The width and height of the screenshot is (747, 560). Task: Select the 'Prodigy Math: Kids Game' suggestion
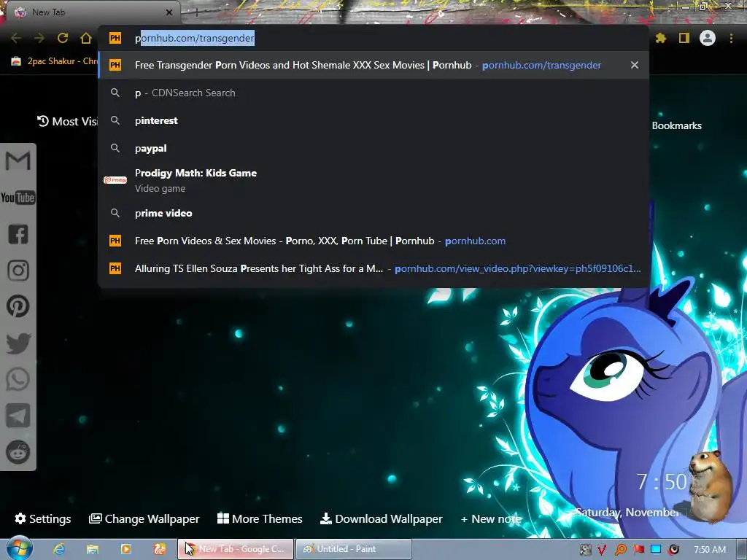[x=373, y=181]
